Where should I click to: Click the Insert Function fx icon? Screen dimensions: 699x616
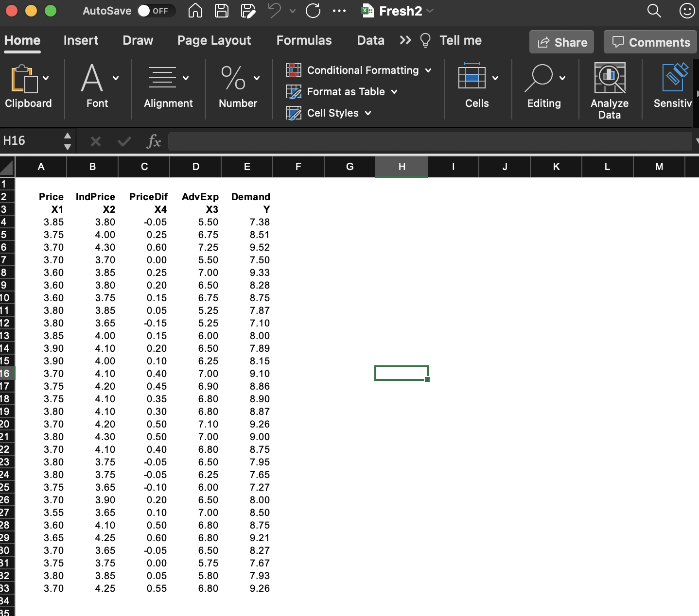[154, 141]
